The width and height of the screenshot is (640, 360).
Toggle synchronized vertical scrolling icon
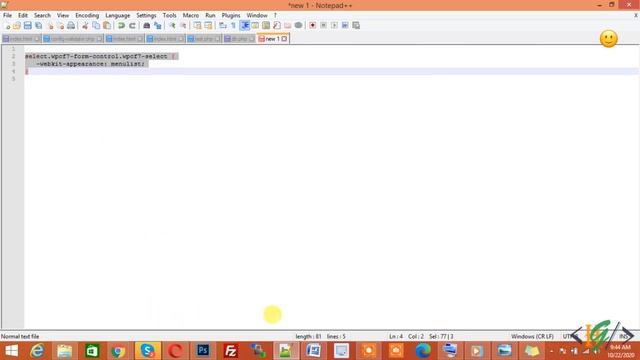tap(197, 26)
